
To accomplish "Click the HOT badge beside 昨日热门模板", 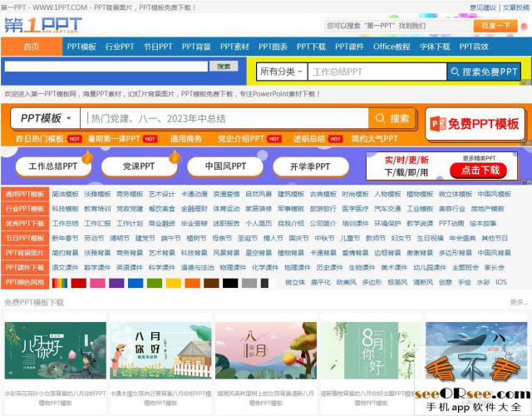I will 75,139.
